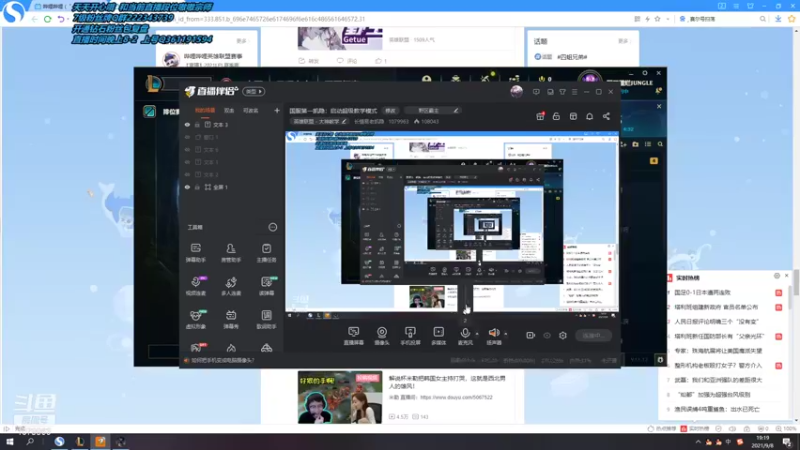Click the stop streaming button
This screenshot has width=800, height=450.
[593, 335]
